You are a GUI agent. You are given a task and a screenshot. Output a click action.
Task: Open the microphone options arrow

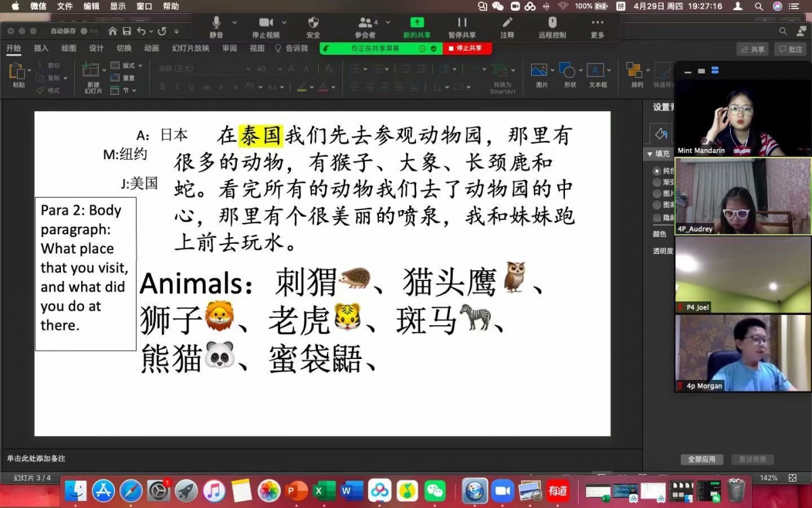click(233, 23)
